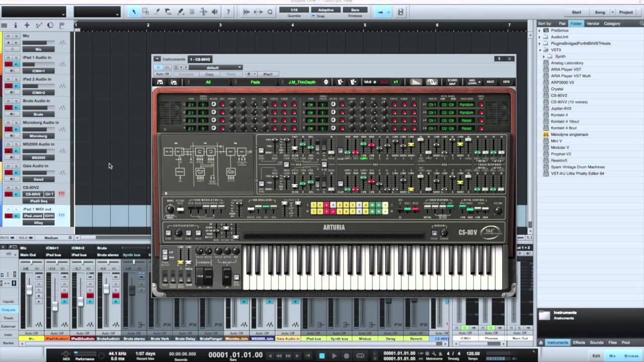The width and height of the screenshot is (644, 362).
Task: Open the default preset dropdown in the plugin
Action: point(216,67)
